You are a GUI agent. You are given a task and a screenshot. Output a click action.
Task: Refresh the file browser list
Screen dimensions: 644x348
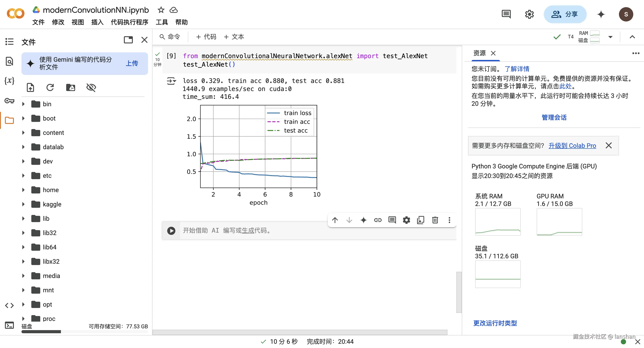(50, 87)
